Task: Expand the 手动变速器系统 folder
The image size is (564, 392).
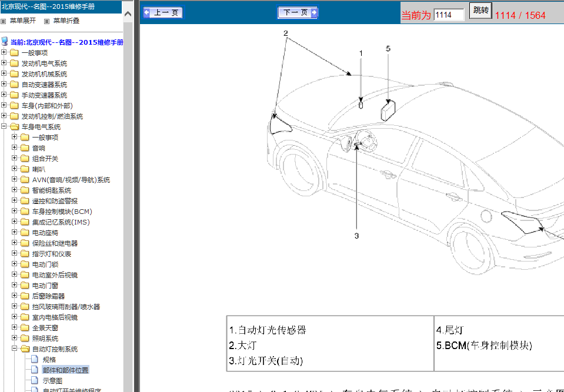Action: [4, 95]
